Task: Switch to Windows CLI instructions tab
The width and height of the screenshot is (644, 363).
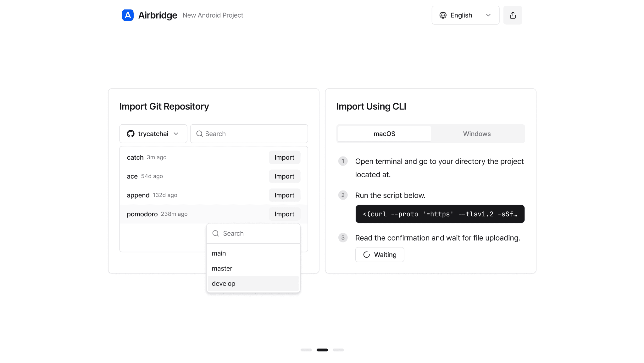Action: [x=477, y=133]
